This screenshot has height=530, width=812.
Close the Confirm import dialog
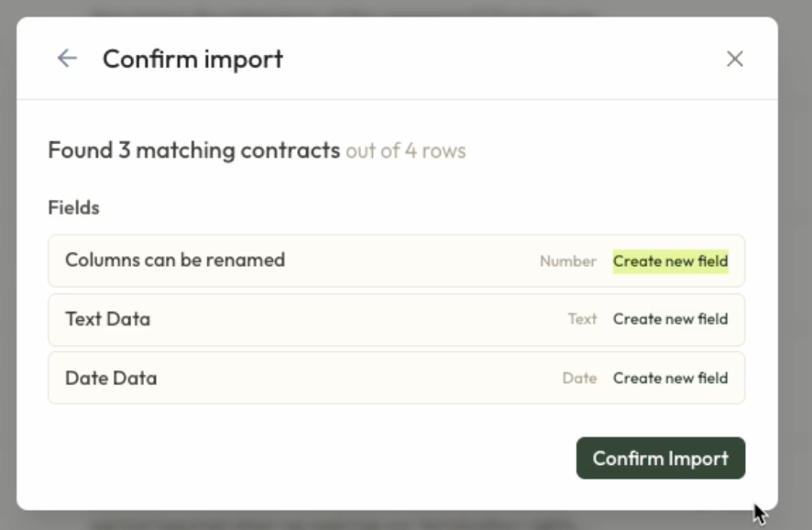734,59
